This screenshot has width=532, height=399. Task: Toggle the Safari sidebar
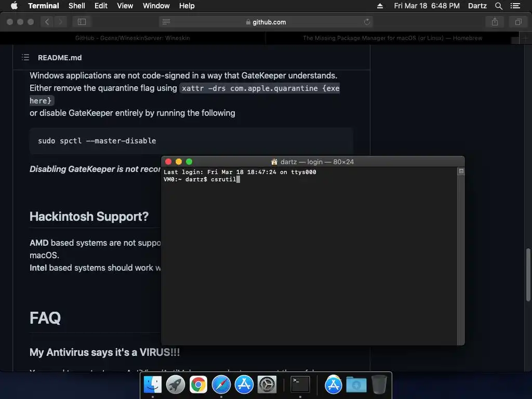tap(82, 22)
